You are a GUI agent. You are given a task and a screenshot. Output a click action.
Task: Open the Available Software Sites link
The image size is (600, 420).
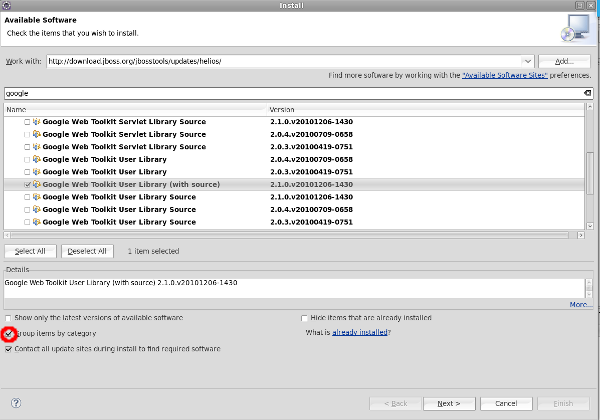coord(505,75)
